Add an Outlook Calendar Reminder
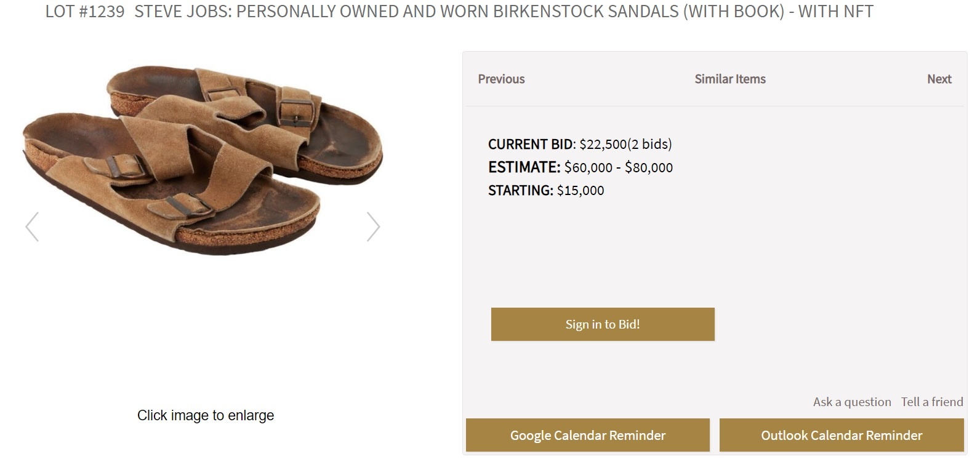Screen dimensions: 980x467 click(841, 435)
